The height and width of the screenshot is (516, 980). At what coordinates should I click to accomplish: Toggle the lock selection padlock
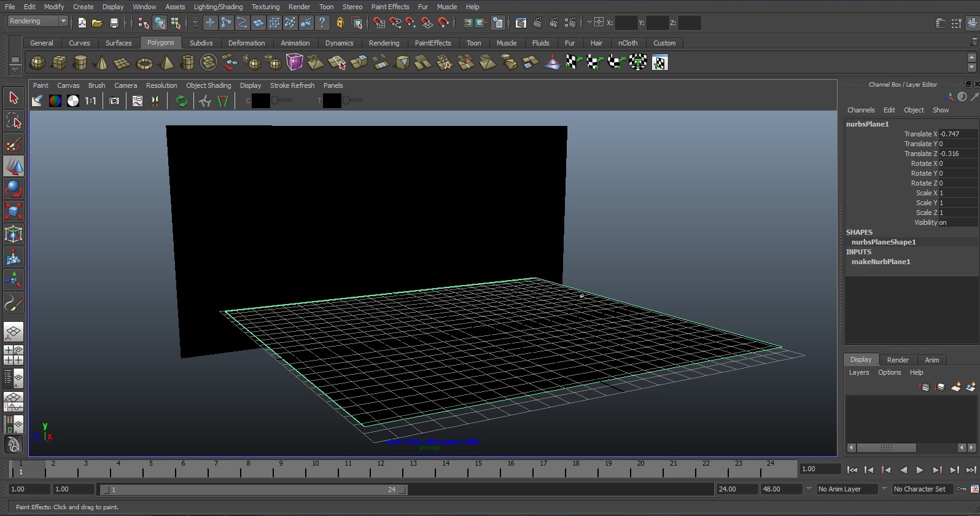tap(340, 23)
